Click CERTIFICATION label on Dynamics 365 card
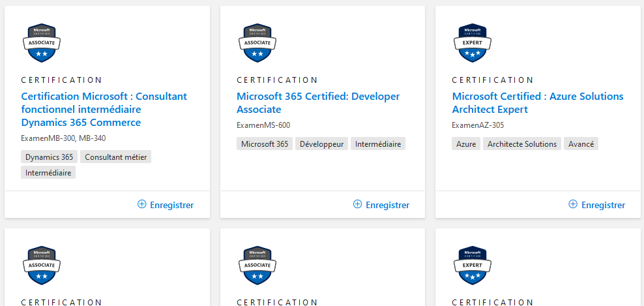The width and height of the screenshot is (644, 306). coord(61,80)
